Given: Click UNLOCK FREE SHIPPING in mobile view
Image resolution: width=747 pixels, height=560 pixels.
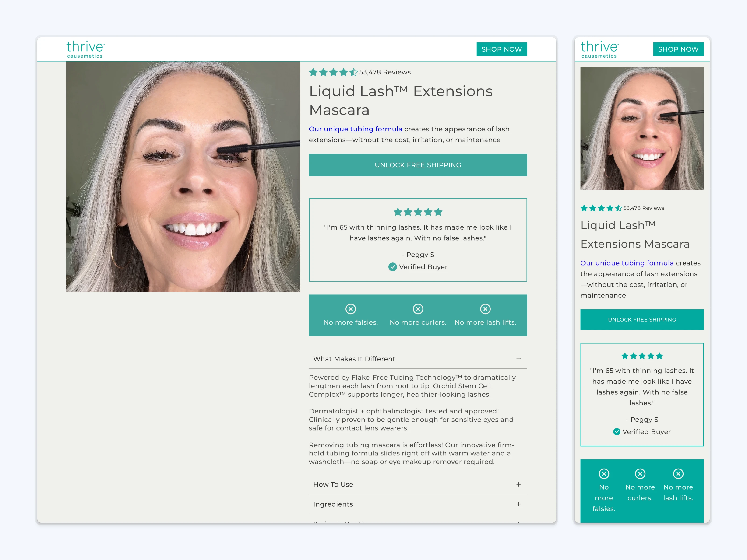Looking at the screenshot, I should [x=642, y=320].
